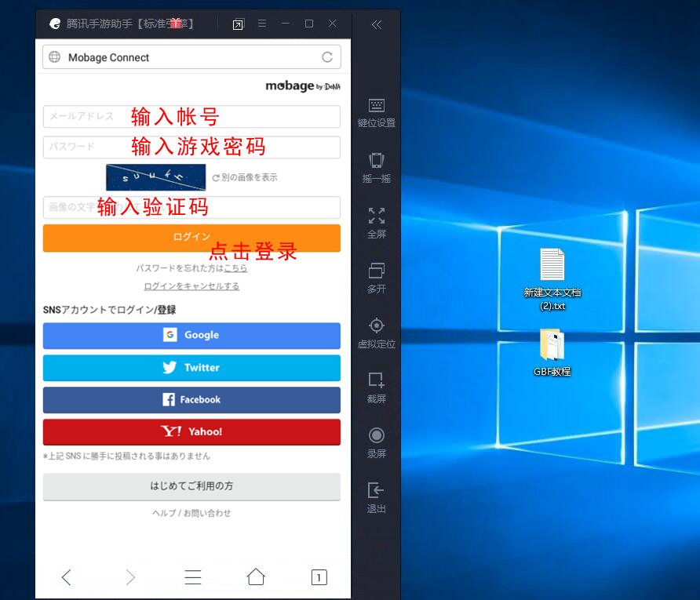The width and height of the screenshot is (700, 600).
Task: Open the emulator title bar hamburger menu
Action: click(262, 24)
